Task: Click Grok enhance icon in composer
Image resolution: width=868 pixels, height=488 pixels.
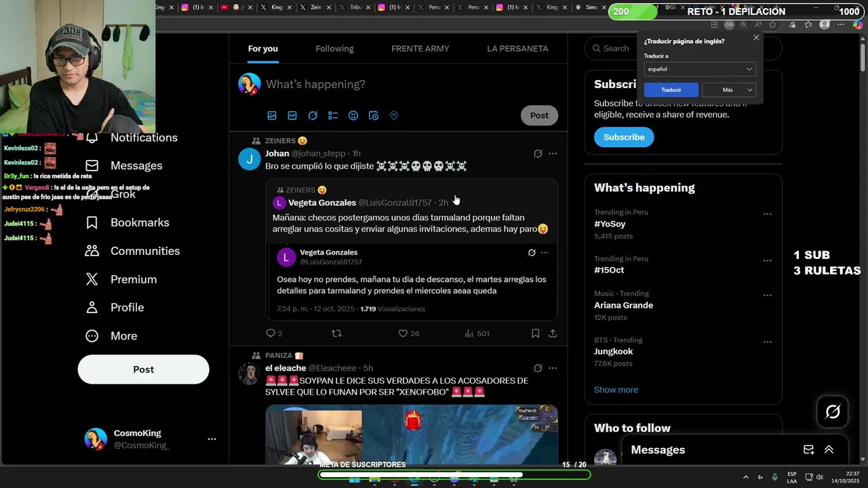Action: (x=313, y=116)
